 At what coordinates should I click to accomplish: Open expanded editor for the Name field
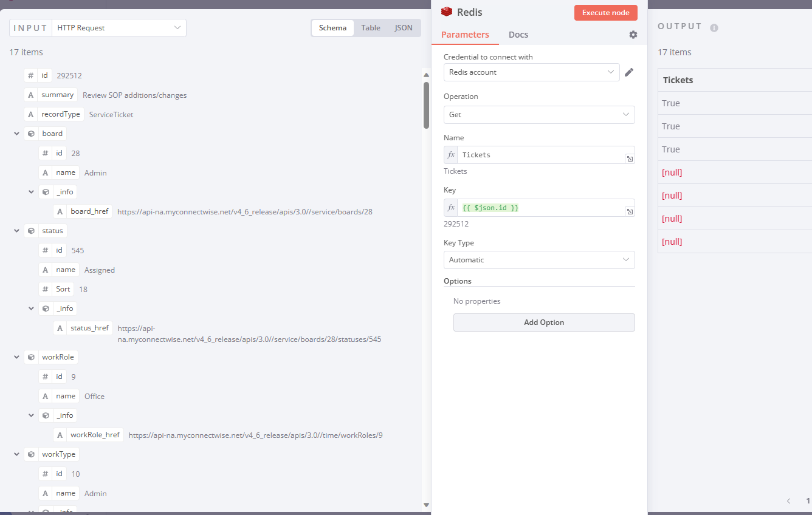pyautogui.click(x=630, y=159)
